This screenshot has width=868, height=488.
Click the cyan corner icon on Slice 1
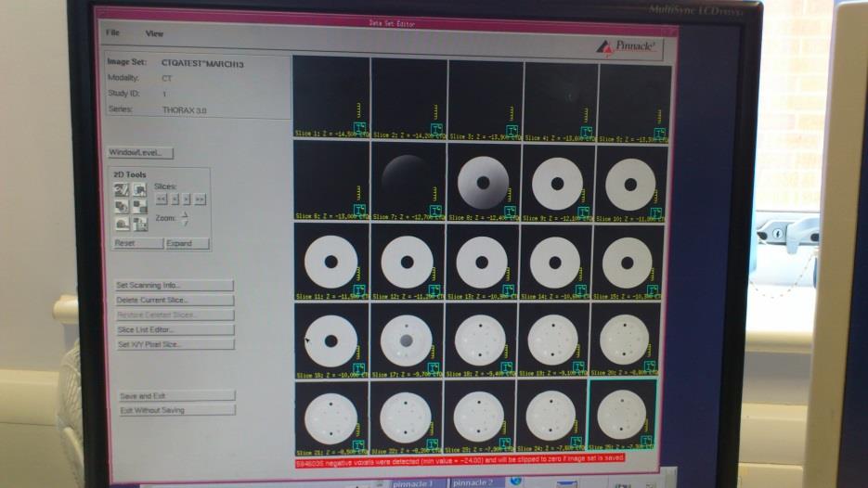click(360, 129)
